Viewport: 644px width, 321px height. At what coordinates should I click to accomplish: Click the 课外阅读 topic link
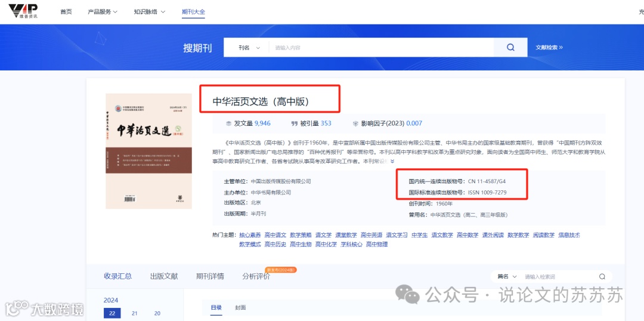pos(493,235)
